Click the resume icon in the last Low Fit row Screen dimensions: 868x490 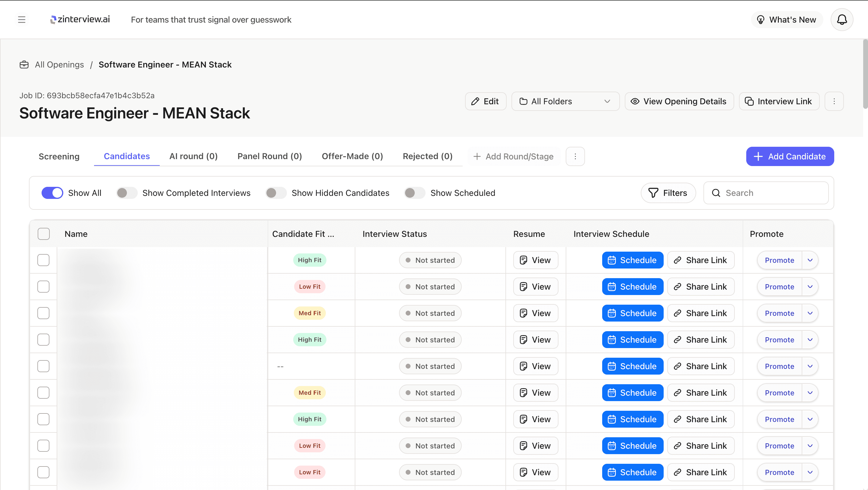point(523,472)
